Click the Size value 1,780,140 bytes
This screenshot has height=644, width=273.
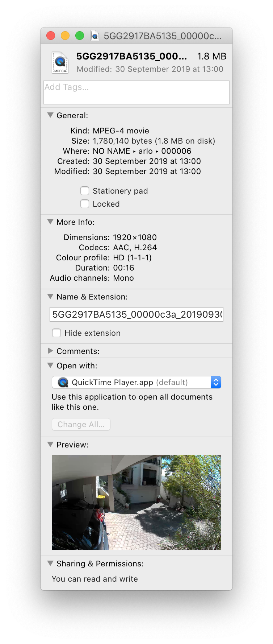pos(154,141)
